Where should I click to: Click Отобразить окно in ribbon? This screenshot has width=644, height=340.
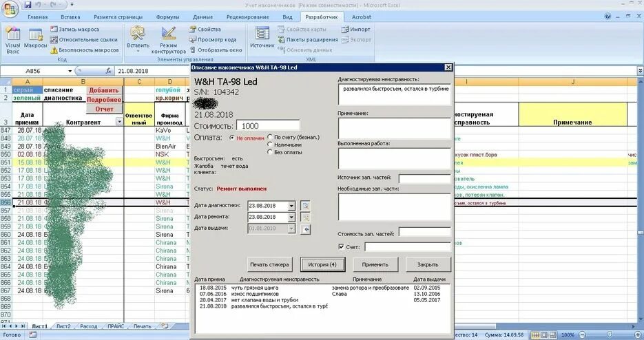pos(215,50)
